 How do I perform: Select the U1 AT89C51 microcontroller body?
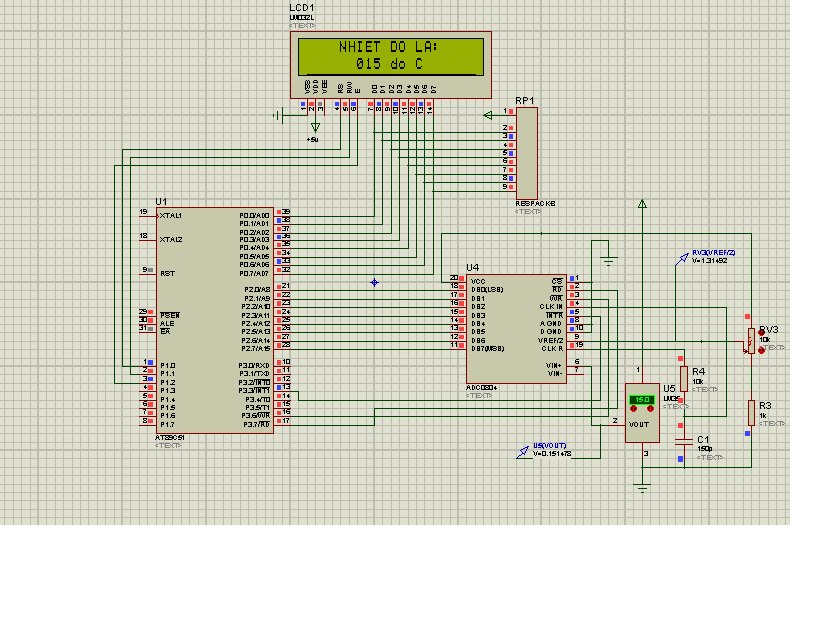(215, 321)
